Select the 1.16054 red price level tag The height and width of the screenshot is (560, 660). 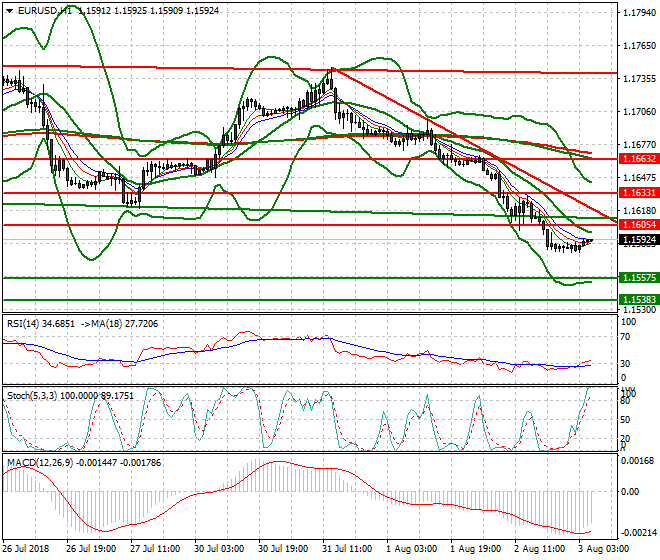638,225
